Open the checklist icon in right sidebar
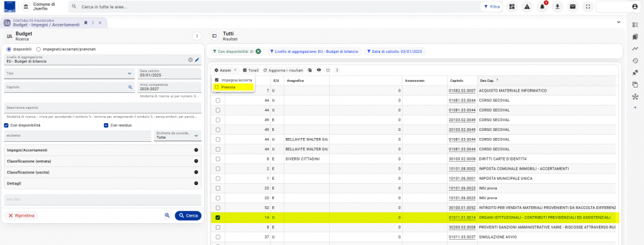 click(x=635, y=24)
